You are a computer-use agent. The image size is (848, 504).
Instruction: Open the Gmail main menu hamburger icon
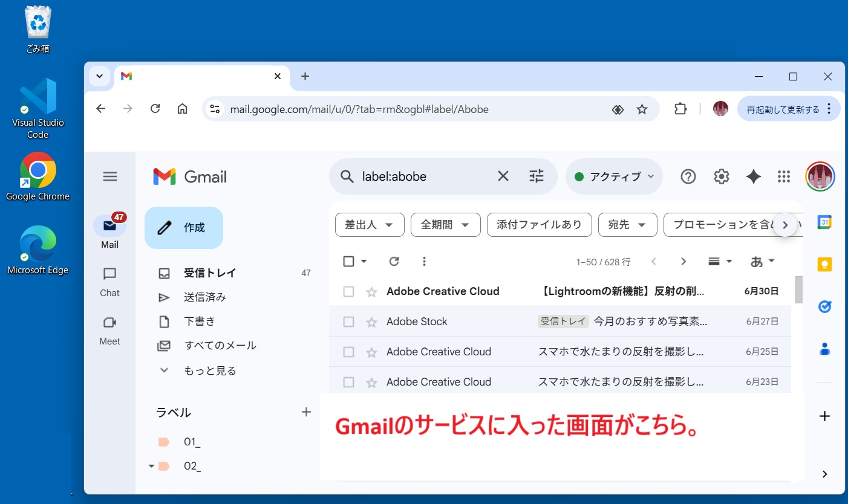pyautogui.click(x=110, y=176)
